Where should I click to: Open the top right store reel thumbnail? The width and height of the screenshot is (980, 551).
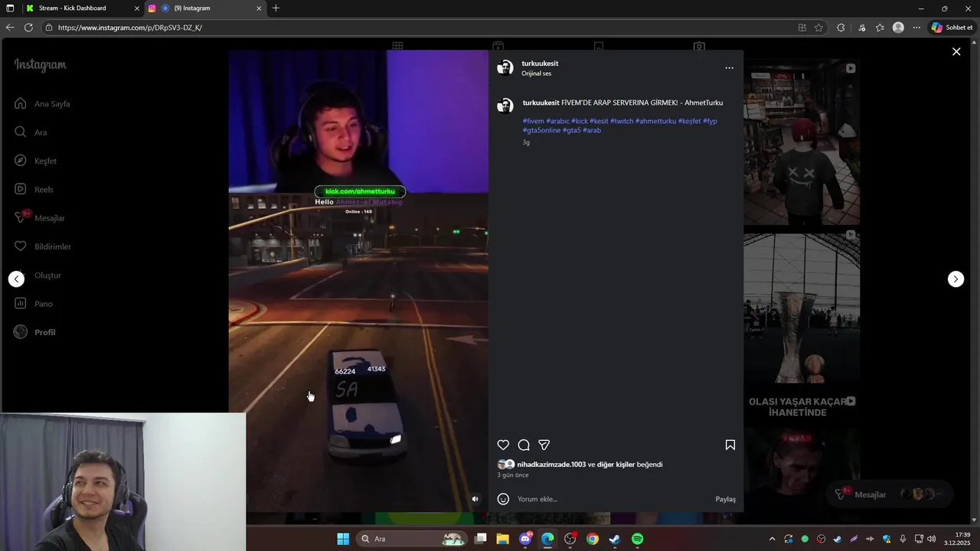802,143
